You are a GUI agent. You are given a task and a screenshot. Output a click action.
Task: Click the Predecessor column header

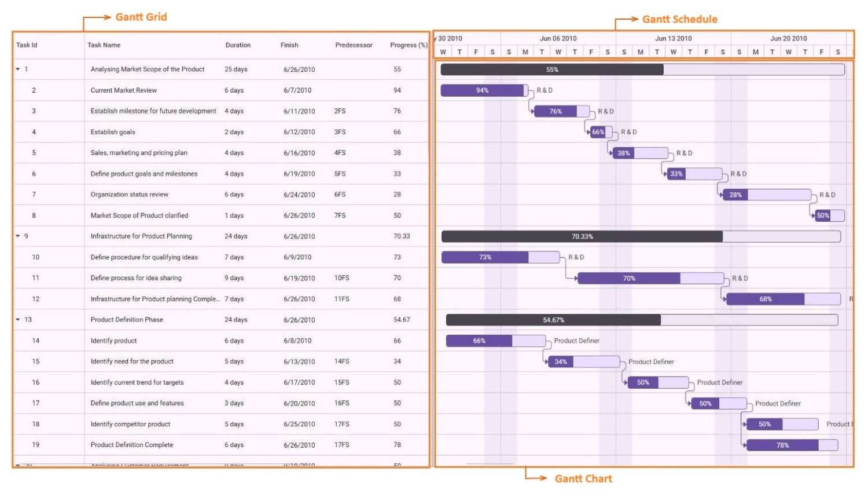coord(354,45)
